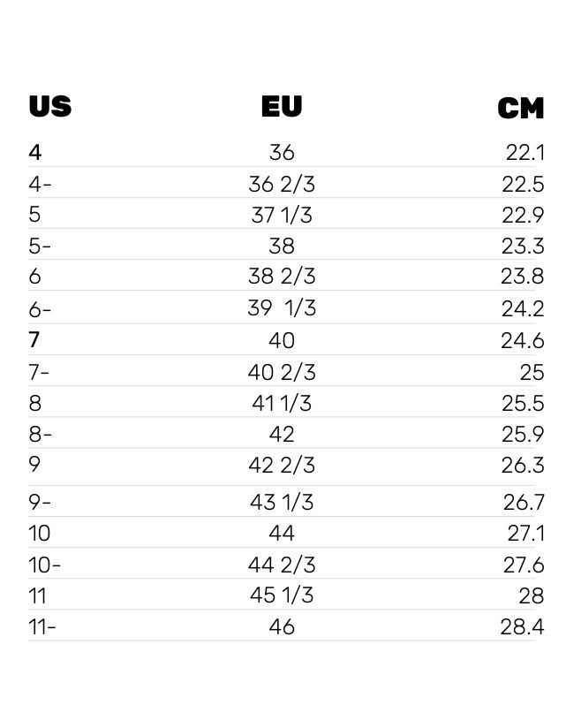Click the US column header

[x=50, y=106]
